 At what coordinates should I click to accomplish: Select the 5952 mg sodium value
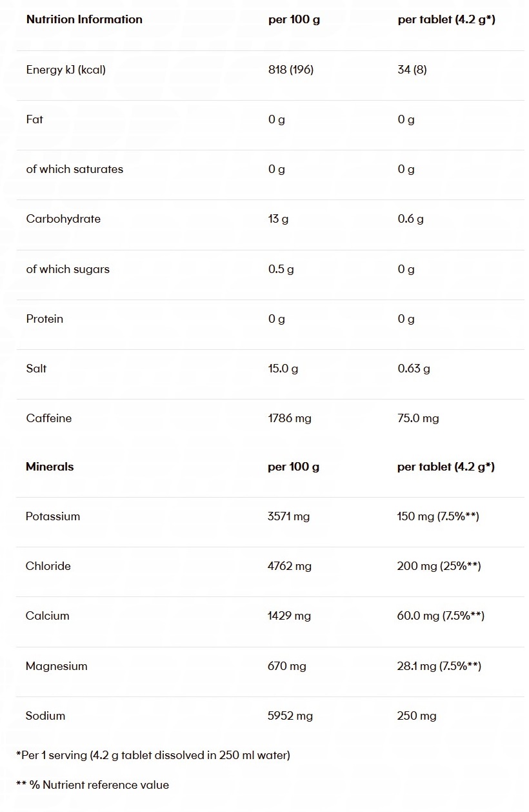click(x=290, y=716)
